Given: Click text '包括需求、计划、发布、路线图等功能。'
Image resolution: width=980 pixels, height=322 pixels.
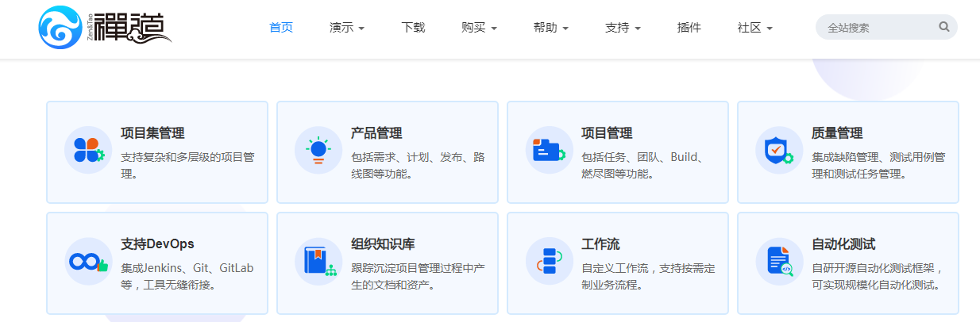Looking at the screenshot, I should click(x=418, y=165).
